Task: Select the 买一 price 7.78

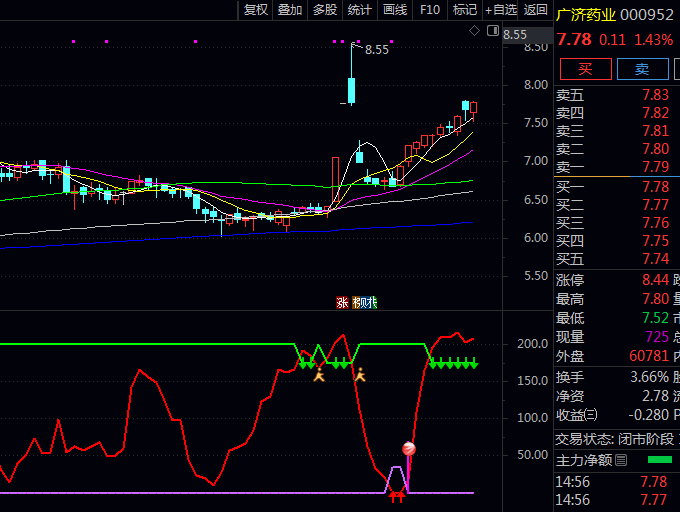Action: click(655, 187)
